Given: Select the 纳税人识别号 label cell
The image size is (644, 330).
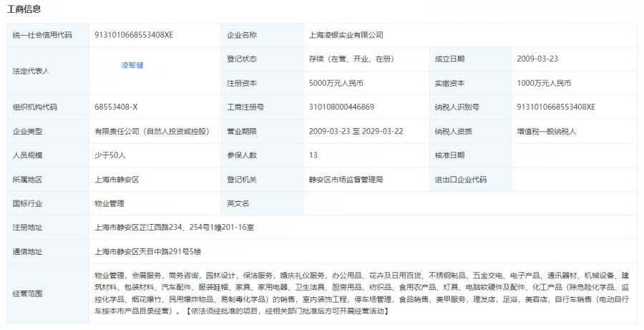Looking at the screenshot, I should (471, 107).
